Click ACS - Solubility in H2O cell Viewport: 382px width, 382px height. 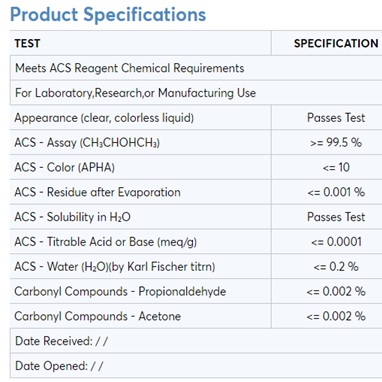pyautogui.click(x=140, y=217)
